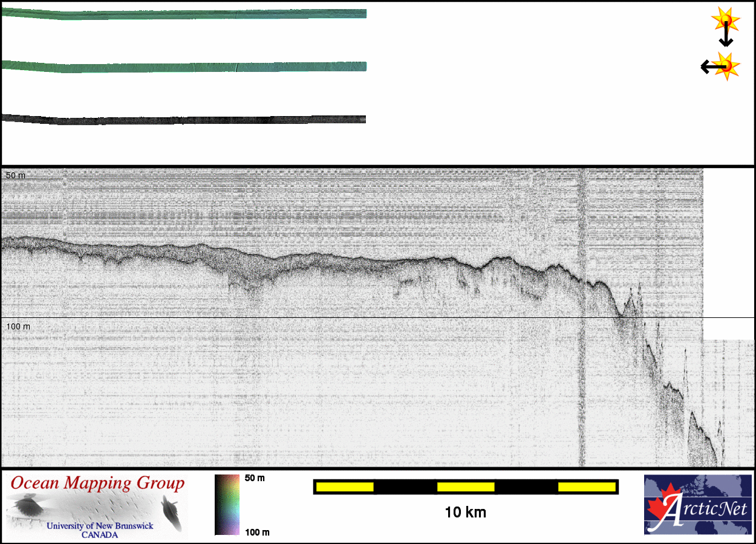Click the middle yellow scale bar segment
Image resolution: width=756 pixels, height=544 pixels.
tap(466, 487)
